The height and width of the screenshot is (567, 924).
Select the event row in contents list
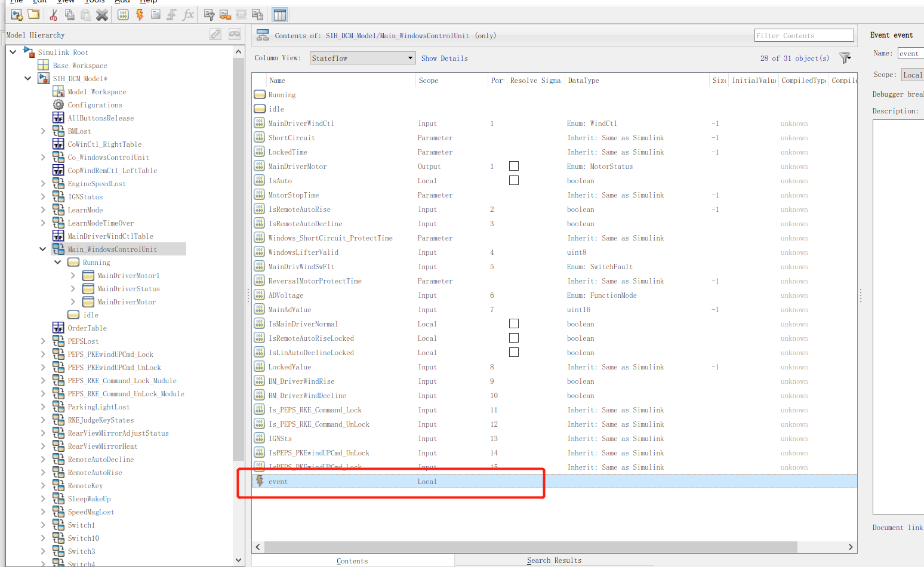click(x=555, y=481)
